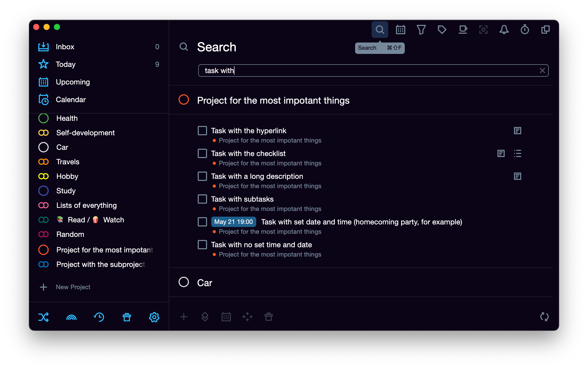Clear the search field with X button
The width and height of the screenshot is (588, 369).
542,70
